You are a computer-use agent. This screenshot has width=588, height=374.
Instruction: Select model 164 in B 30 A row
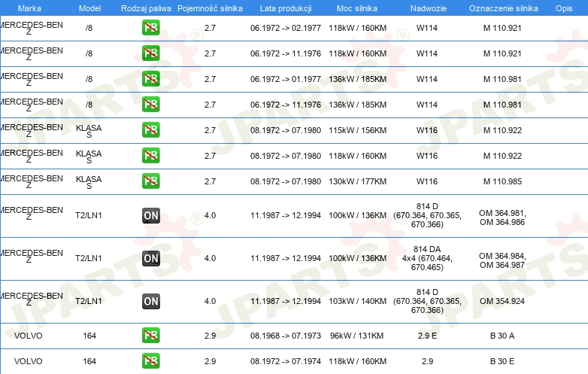(x=89, y=336)
